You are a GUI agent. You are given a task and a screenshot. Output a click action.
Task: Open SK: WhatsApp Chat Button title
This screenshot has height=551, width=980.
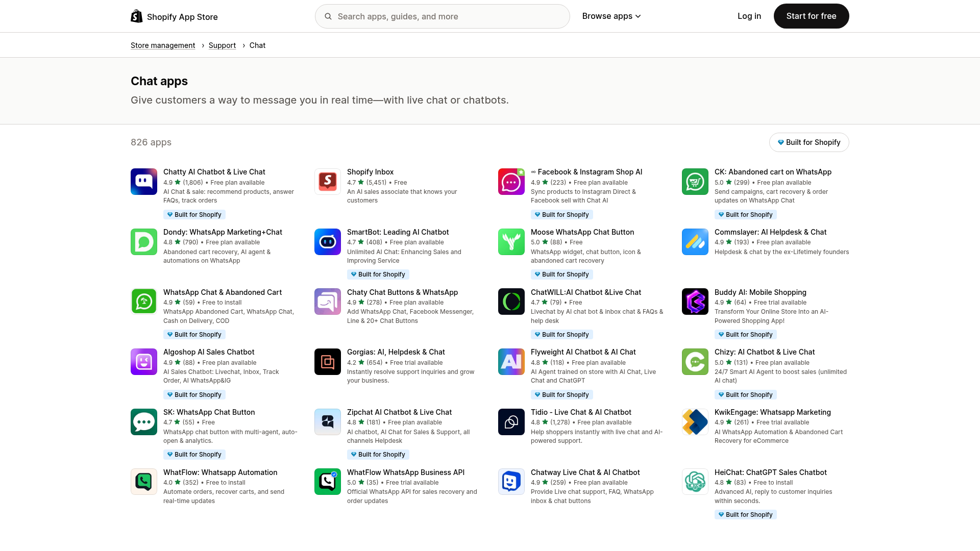209,412
